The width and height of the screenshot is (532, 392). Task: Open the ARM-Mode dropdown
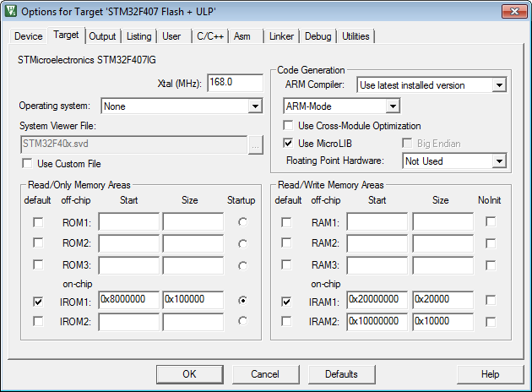(x=393, y=106)
